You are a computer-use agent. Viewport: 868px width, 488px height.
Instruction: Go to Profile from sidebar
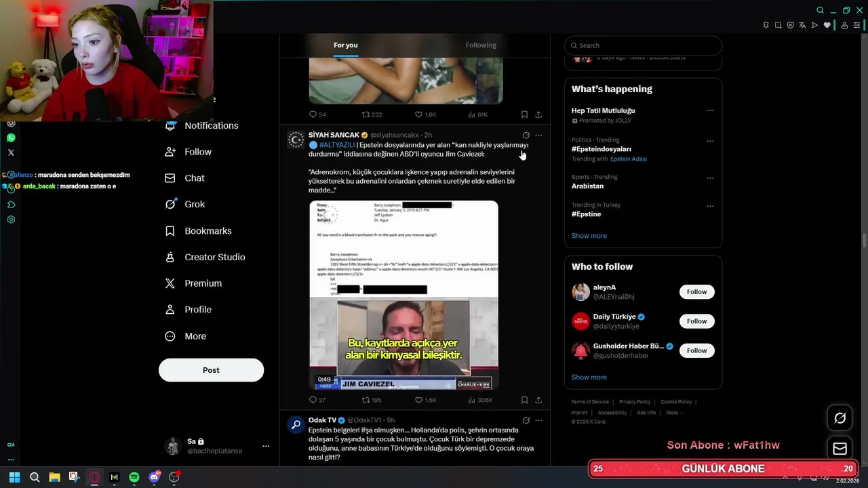click(x=189, y=309)
